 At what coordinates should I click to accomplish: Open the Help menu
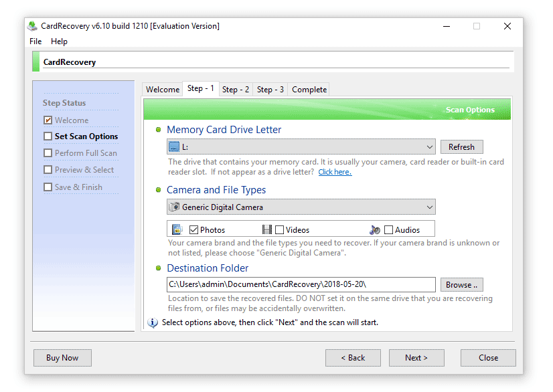[x=59, y=41]
